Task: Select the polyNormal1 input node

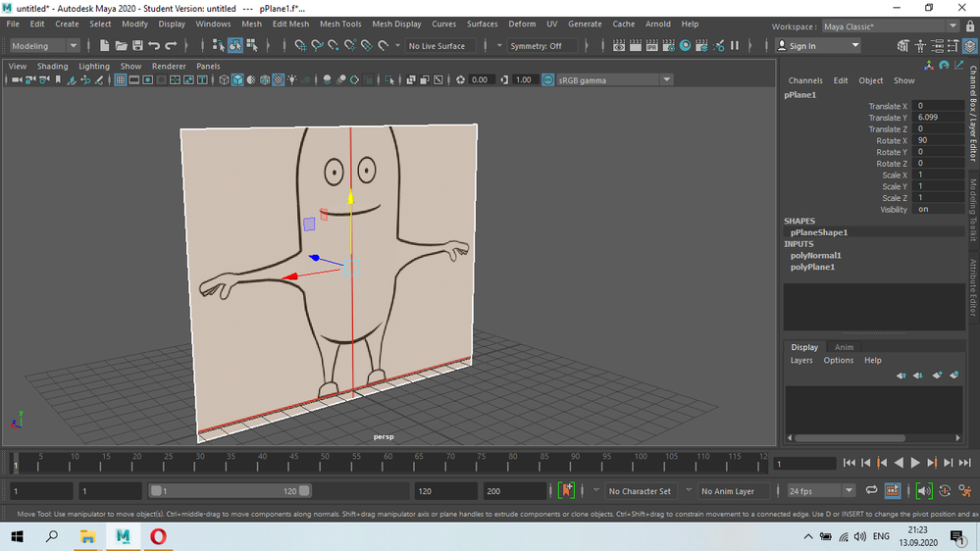Action: 815,256
